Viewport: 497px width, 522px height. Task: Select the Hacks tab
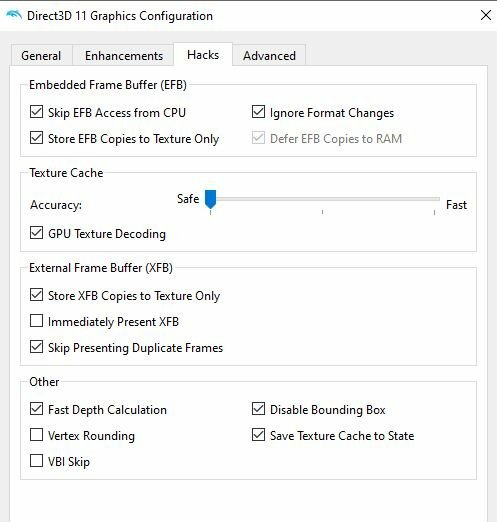click(x=203, y=54)
